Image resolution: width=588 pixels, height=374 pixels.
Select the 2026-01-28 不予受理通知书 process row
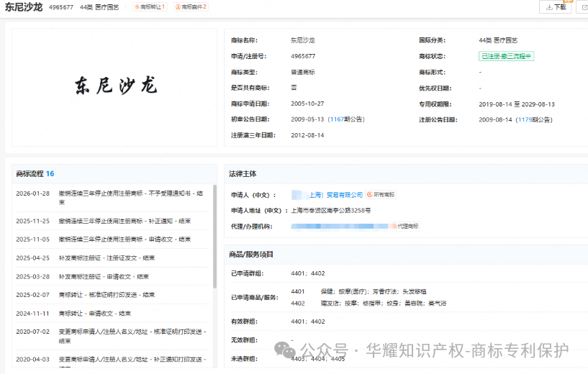tap(112, 198)
